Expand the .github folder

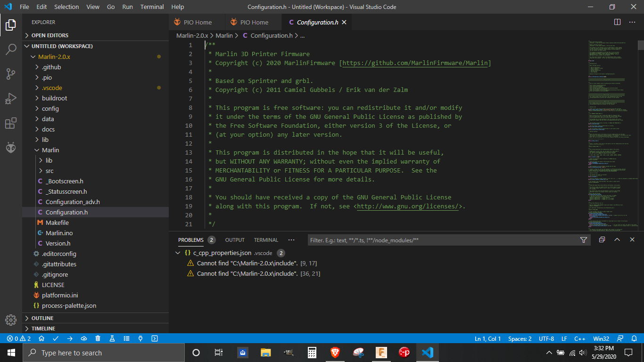pos(38,67)
